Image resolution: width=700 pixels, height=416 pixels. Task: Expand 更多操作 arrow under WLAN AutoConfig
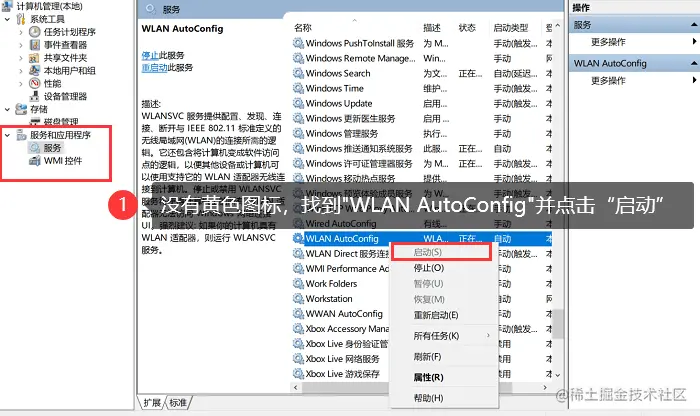[694, 80]
